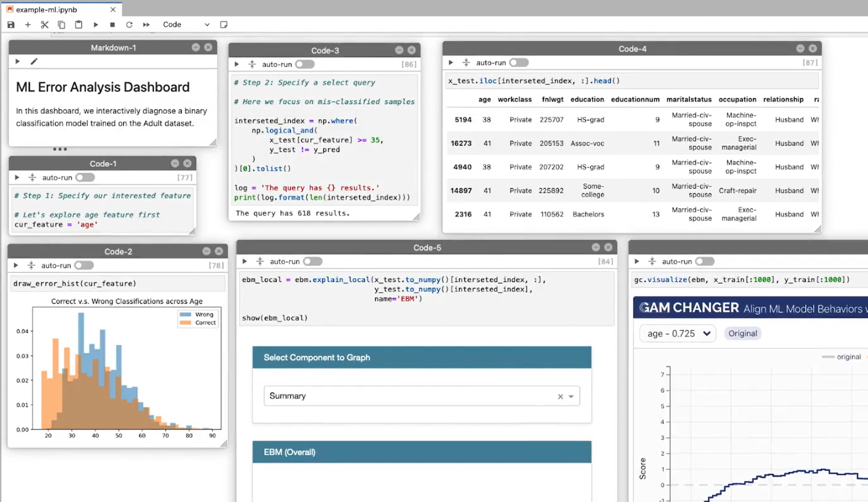This screenshot has width=868, height=502.
Task: Toggle auto-run in the GAM Changer cell
Action: 705,261
